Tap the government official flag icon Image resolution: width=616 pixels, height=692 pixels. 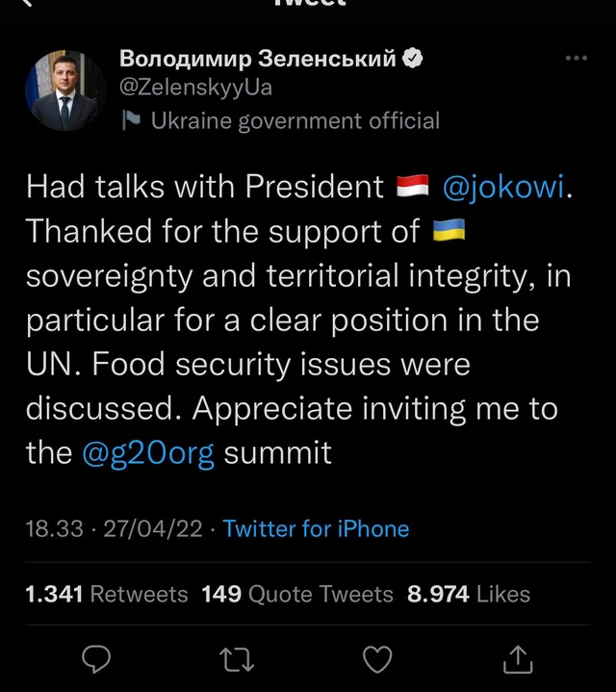(x=131, y=121)
